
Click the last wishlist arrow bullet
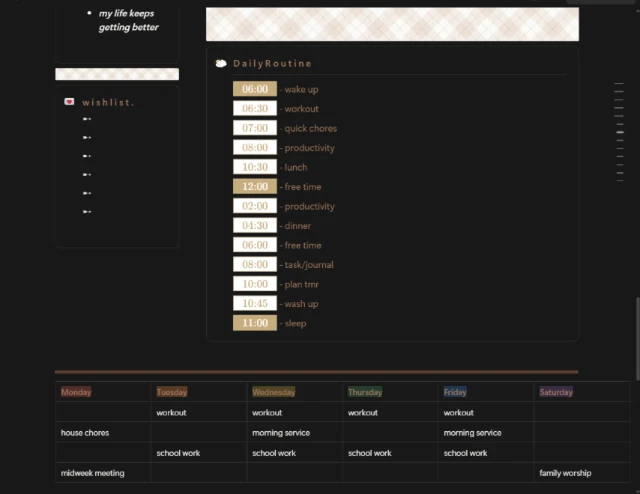[87, 211]
